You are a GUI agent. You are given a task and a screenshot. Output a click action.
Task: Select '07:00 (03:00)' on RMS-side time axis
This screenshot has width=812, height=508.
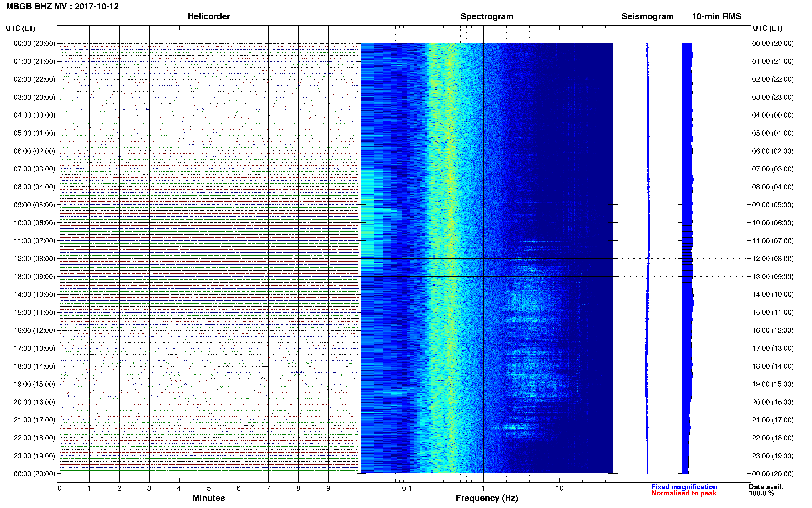pos(773,169)
